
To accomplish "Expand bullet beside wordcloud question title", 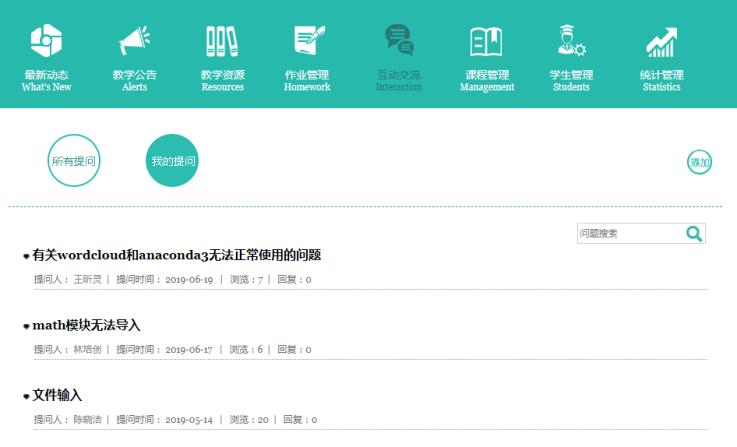I will [26, 257].
